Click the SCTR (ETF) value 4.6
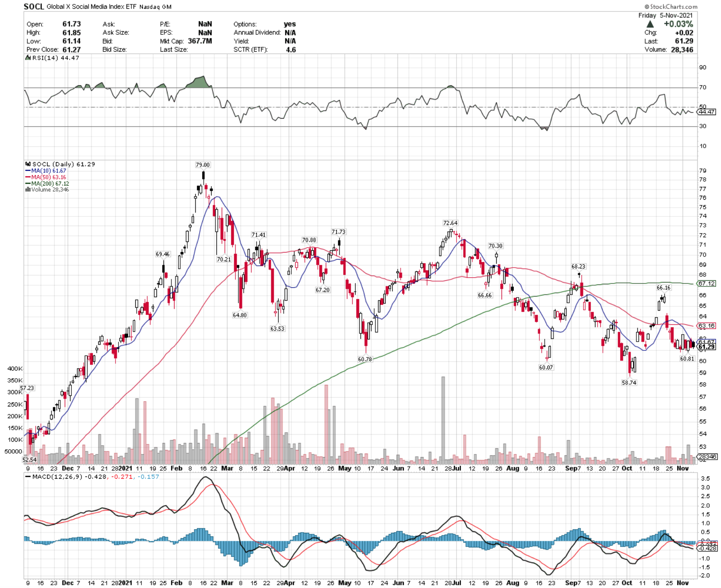Image resolution: width=721 pixels, height=588 pixels. click(291, 49)
